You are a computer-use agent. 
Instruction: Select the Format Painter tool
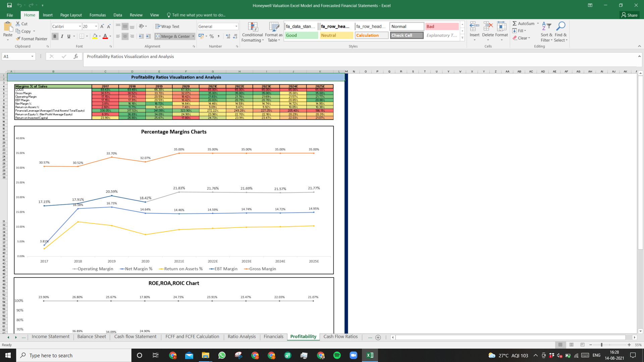pos(32,39)
